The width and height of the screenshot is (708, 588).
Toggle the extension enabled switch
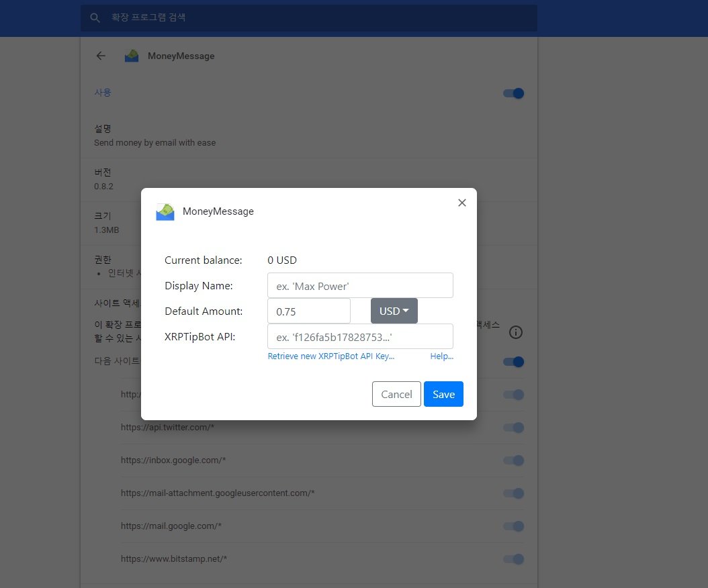click(x=513, y=93)
